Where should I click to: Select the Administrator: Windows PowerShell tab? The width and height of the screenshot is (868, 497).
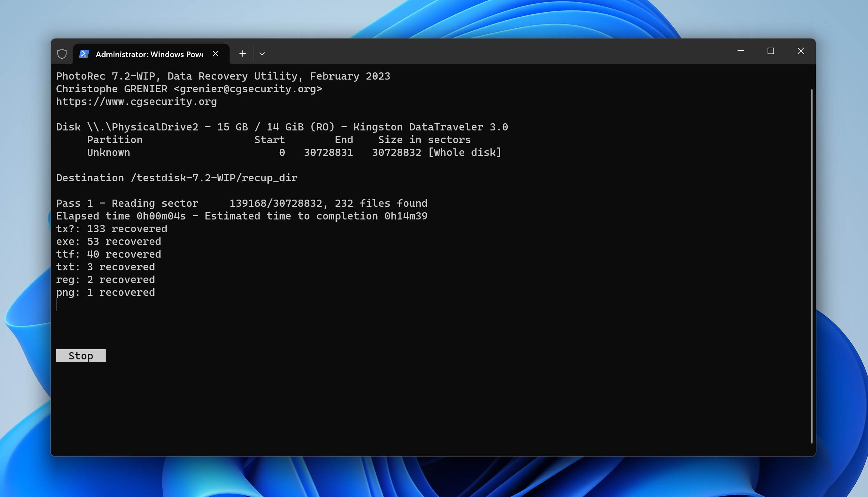tap(147, 54)
